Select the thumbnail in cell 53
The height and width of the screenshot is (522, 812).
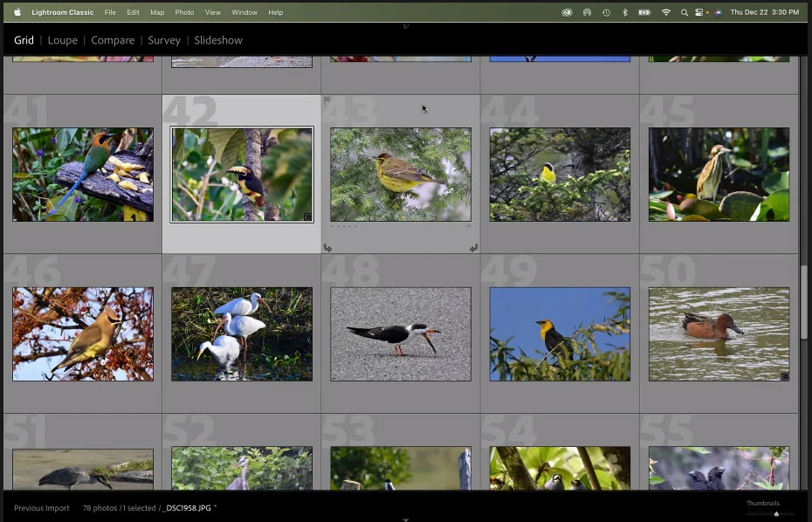click(401, 468)
